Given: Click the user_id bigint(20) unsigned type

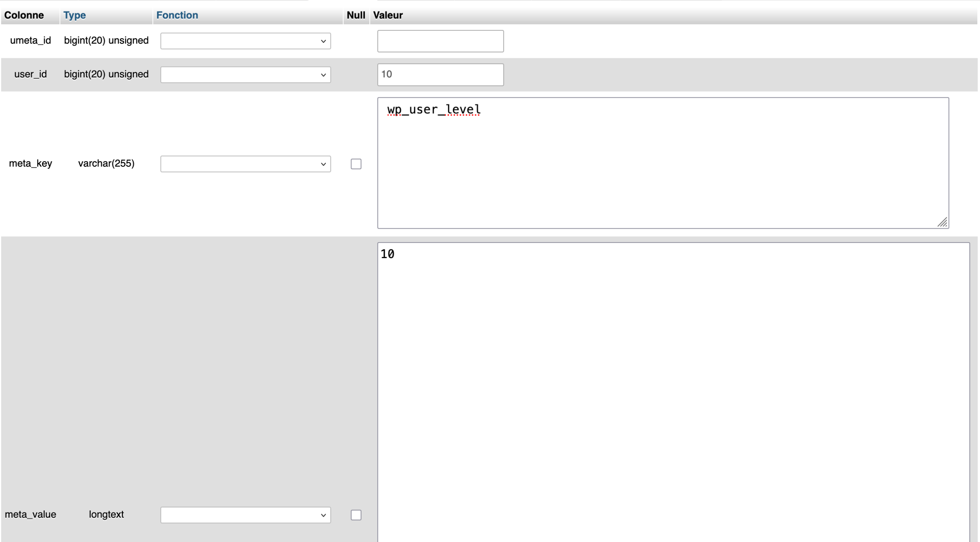Looking at the screenshot, I should pos(106,74).
